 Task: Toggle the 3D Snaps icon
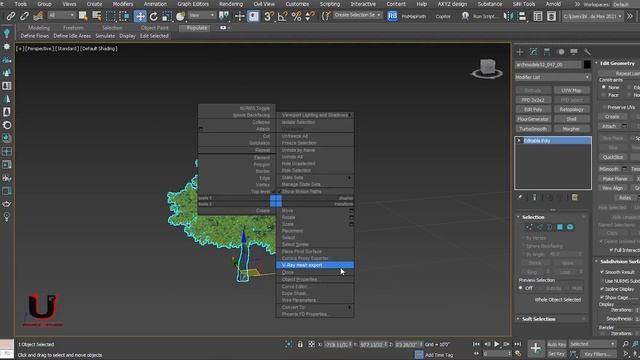point(269,16)
